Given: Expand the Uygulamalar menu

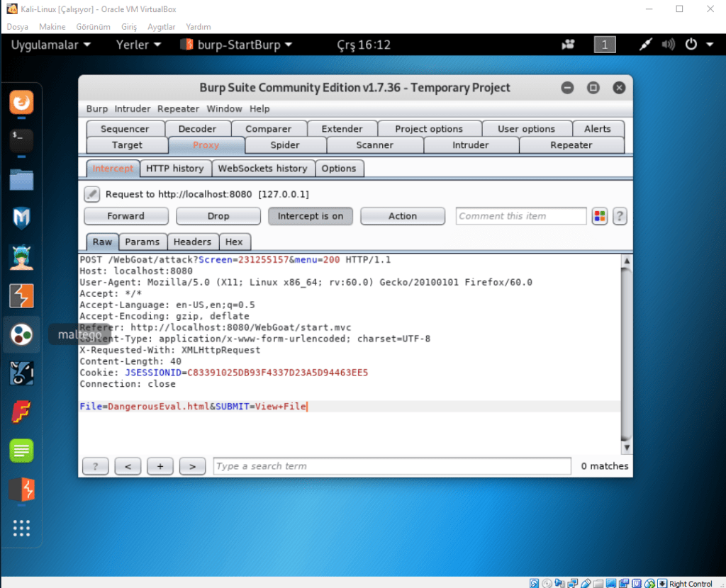Looking at the screenshot, I should tap(50, 45).
